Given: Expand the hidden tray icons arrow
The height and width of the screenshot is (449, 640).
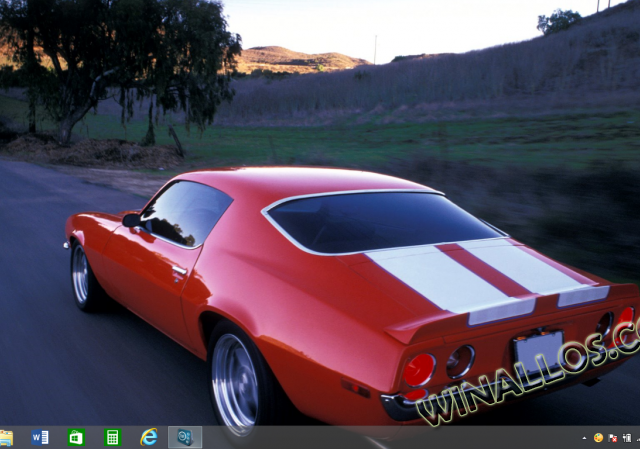Looking at the screenshot, I should (x=585, y=438).
